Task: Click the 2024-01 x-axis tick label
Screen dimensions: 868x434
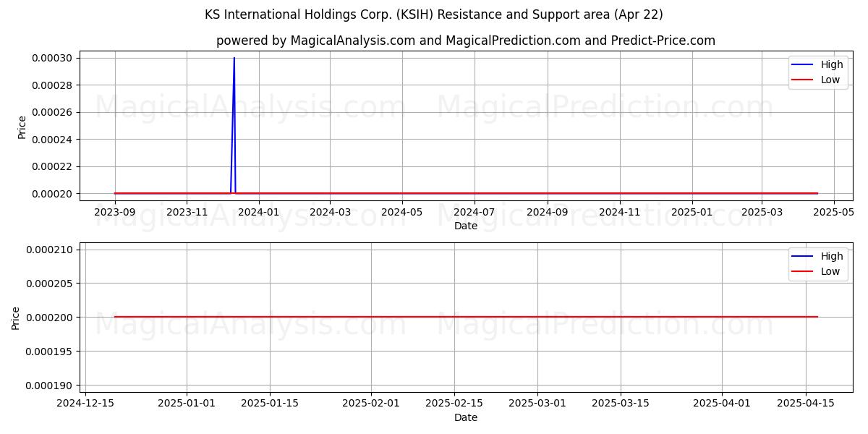Action: point(259,212)
